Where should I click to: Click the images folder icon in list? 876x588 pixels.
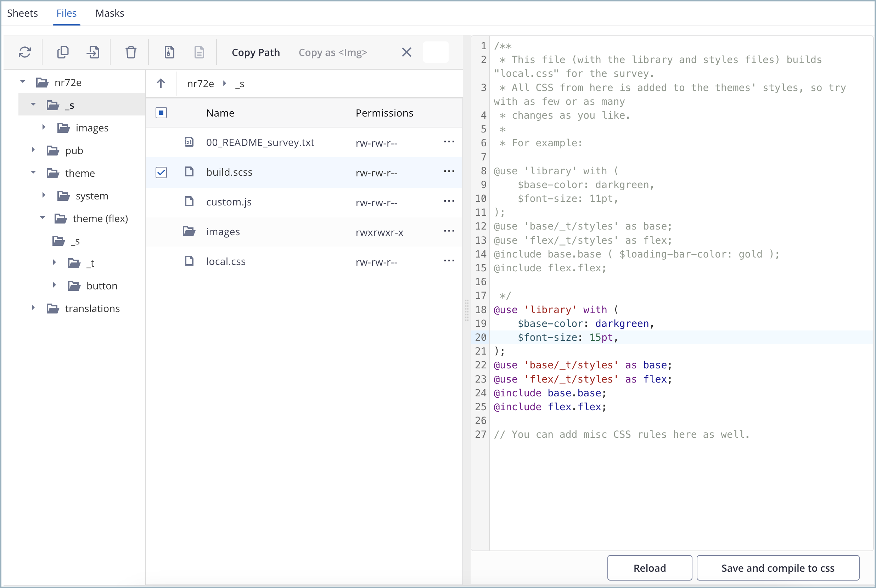tap(189, 231)
